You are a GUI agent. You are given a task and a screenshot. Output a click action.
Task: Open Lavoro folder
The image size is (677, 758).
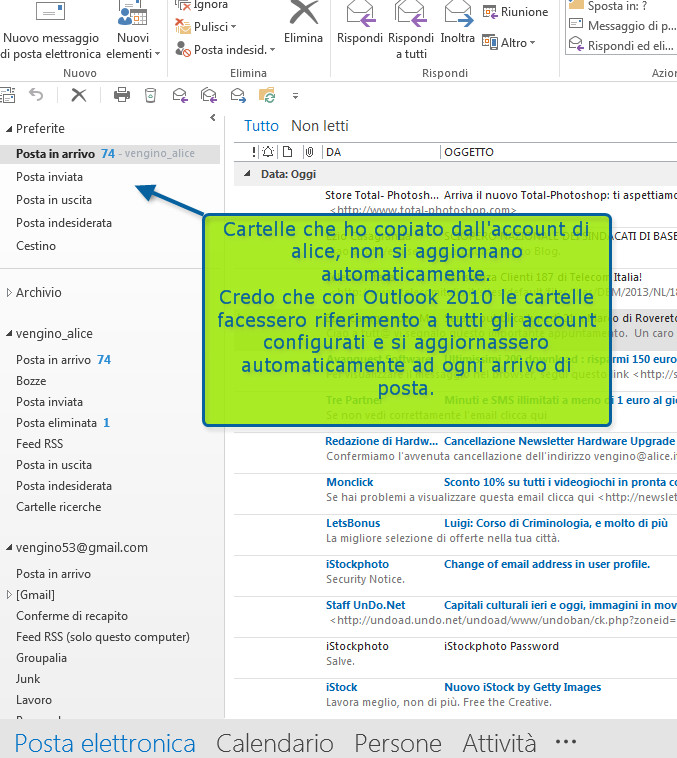[x=33, y=700]
